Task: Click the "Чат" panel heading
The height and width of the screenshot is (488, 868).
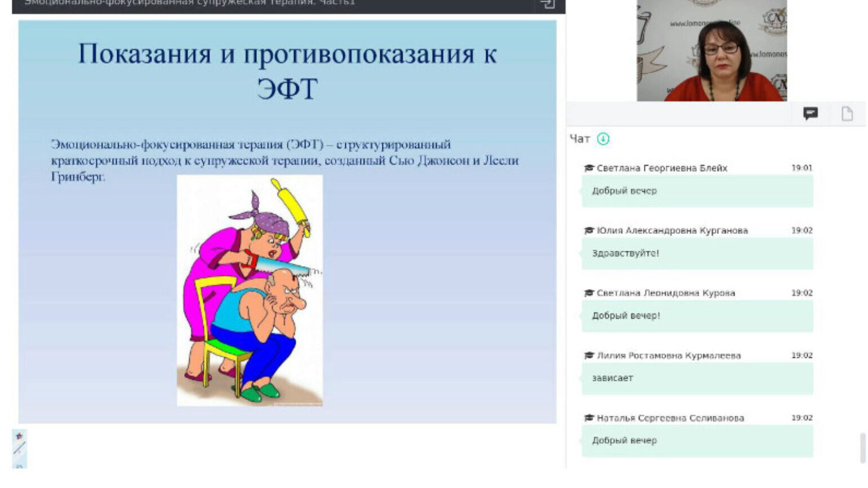Action: point(580,139)
